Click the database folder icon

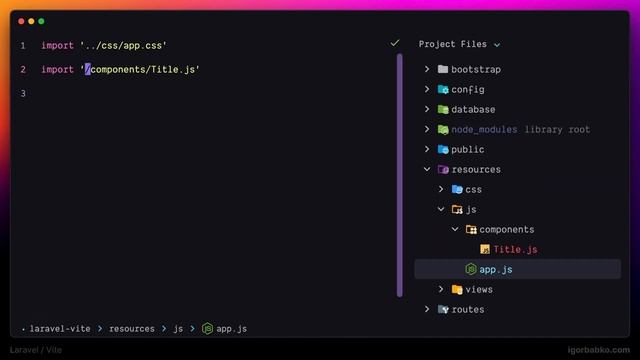coord(443,109)
